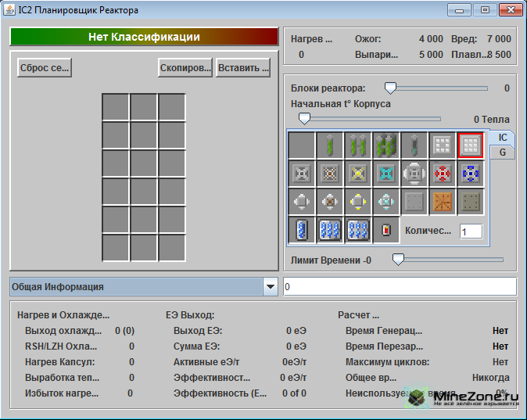Screen dimensions: 527x420
Task: Select the blue heat switch component
Action: coord(471,174)
